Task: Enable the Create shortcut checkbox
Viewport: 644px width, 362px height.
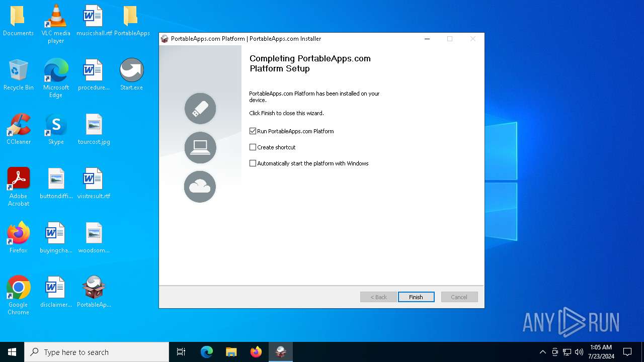Action: pos(253,147)
